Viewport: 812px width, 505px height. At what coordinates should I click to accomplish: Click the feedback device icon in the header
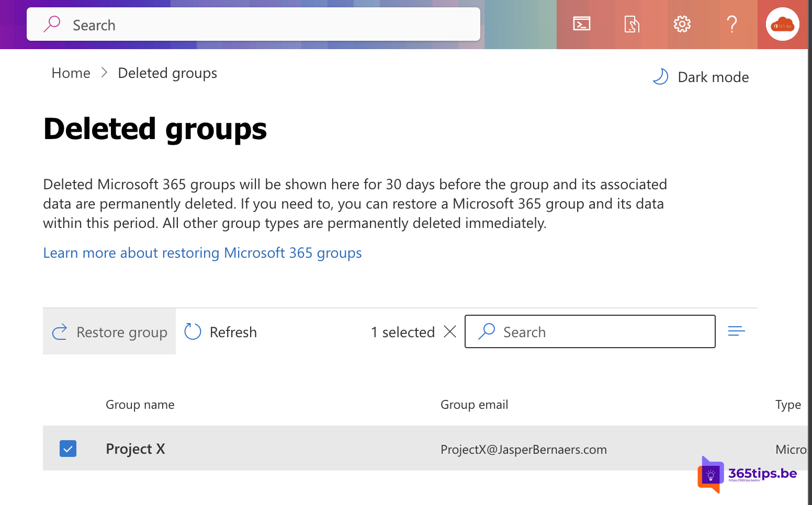tap(631, 24)
